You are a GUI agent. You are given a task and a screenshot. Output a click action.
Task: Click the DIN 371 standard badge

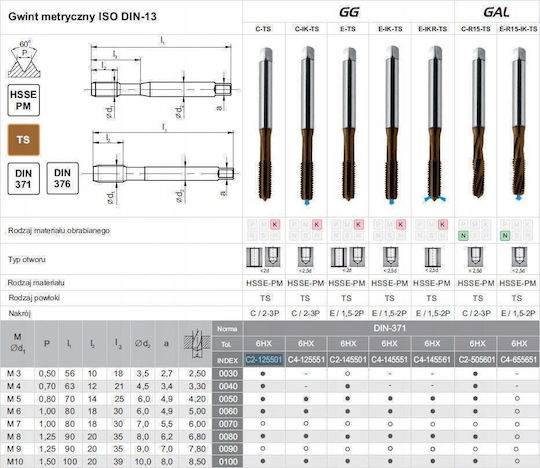[23, 179]
